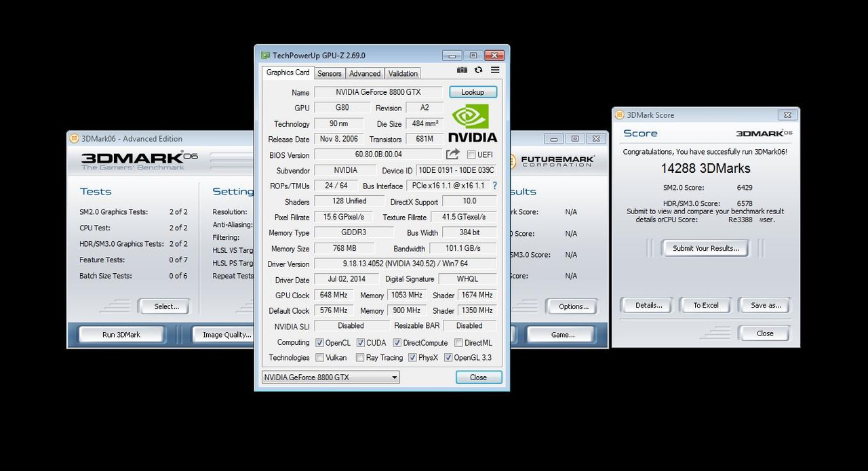Click the Texture Fillrate 41.5 GTexel/s value
The height and width of the screenshot is (471, 868).
[x=463, y=217]
